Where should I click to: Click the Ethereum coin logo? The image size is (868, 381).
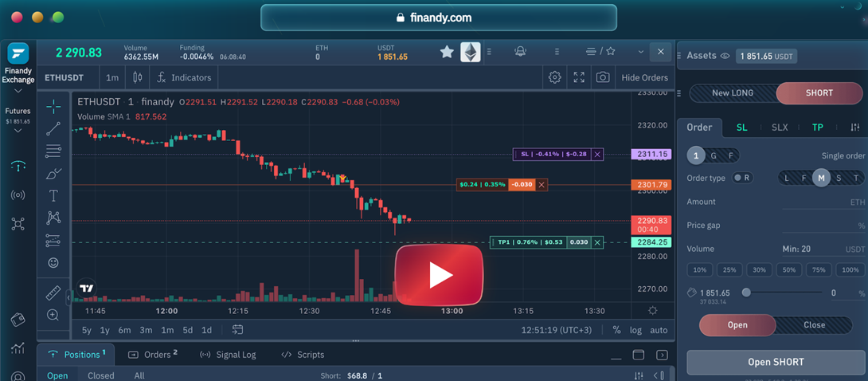pyautogui.click(x=471, y=52)
